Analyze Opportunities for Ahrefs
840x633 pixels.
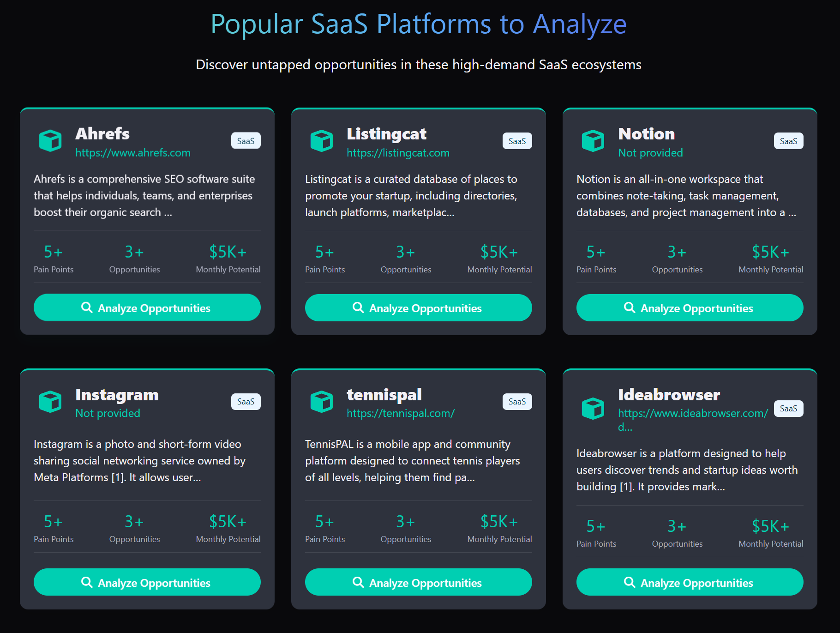(x=147, y=307)
